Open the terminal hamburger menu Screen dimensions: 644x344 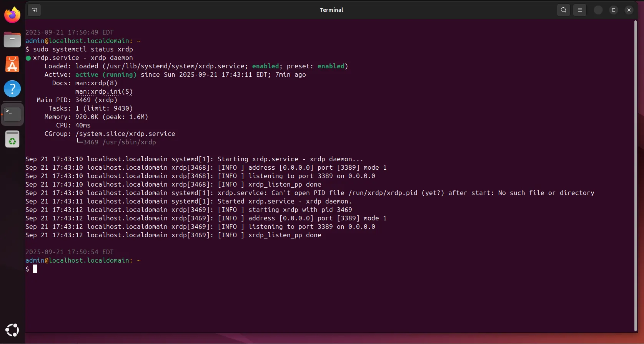point(580,10)
